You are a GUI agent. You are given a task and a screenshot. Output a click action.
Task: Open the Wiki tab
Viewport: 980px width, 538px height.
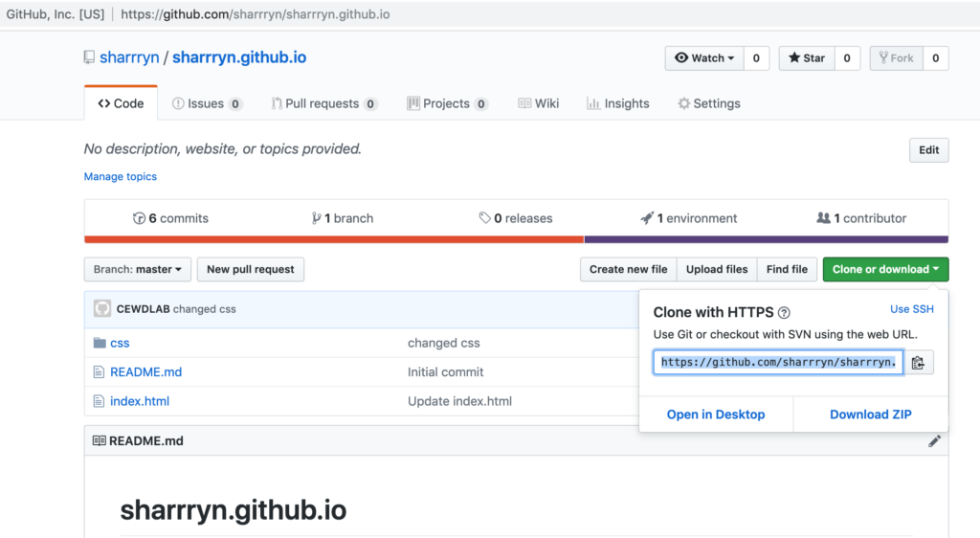coord(538,103)
